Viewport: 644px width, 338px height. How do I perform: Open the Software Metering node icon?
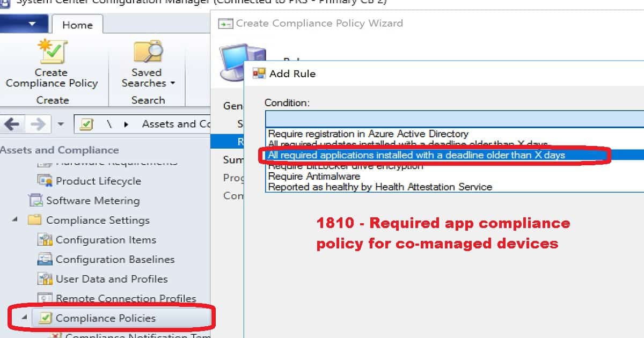(35, 201)
